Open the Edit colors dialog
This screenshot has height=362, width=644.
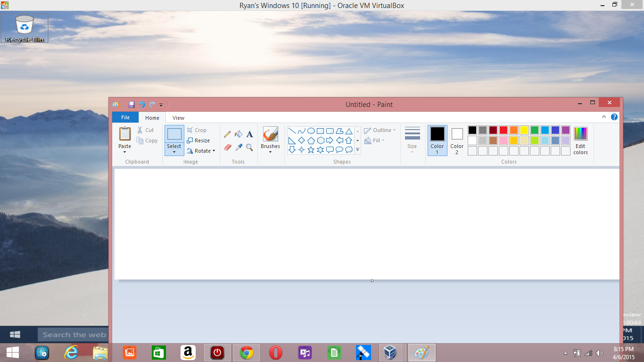(580, 140)
